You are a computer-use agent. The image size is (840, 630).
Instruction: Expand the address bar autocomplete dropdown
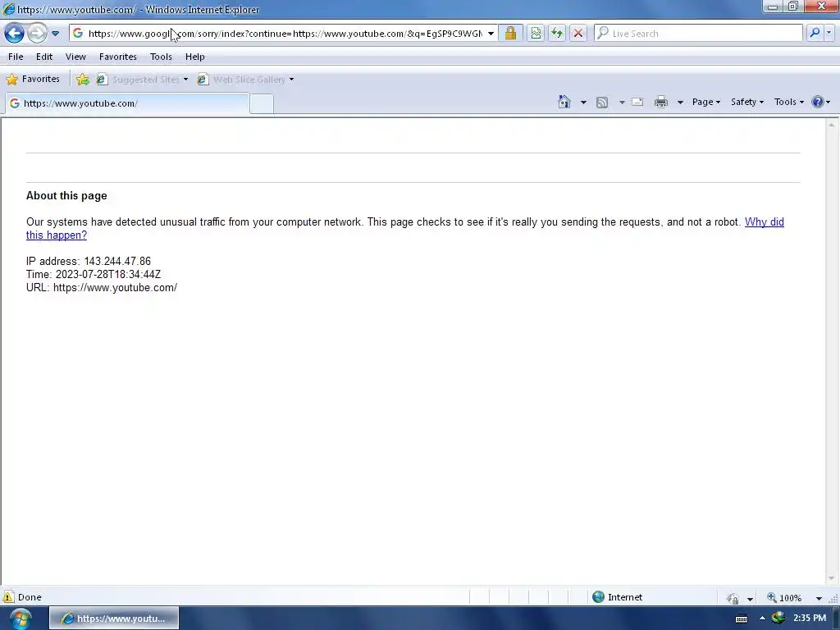pos(491,33)
